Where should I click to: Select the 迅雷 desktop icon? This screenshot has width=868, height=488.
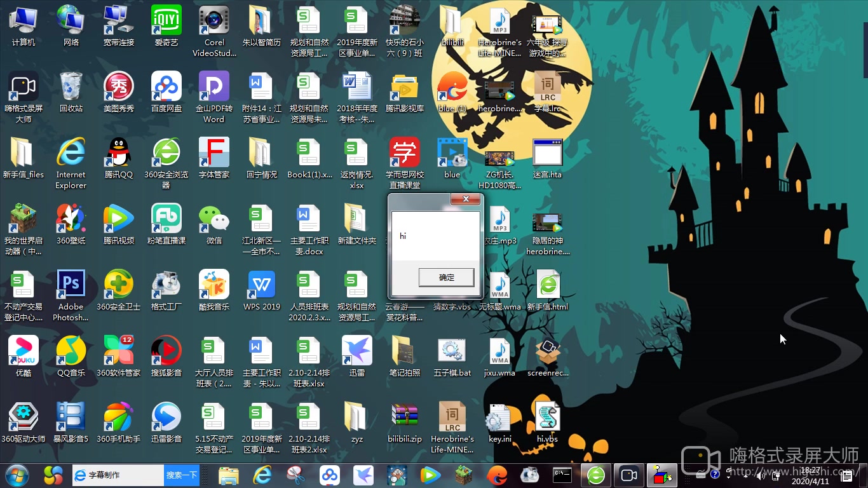point(357,356)
